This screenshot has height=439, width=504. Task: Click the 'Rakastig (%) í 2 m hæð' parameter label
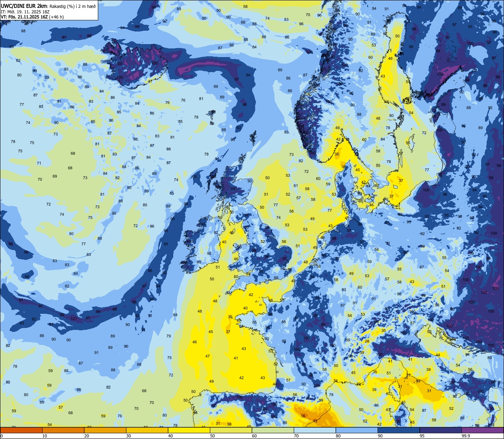(x=72, y=6)
